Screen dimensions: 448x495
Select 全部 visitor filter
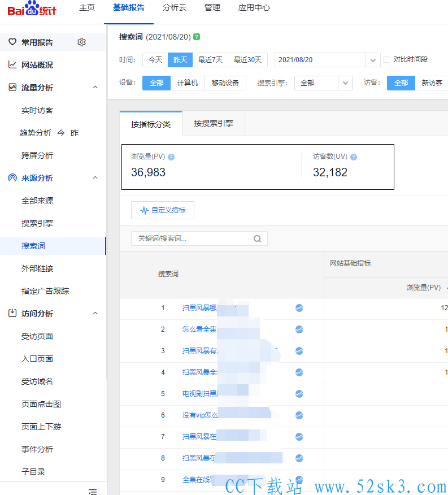pos(401,83)
